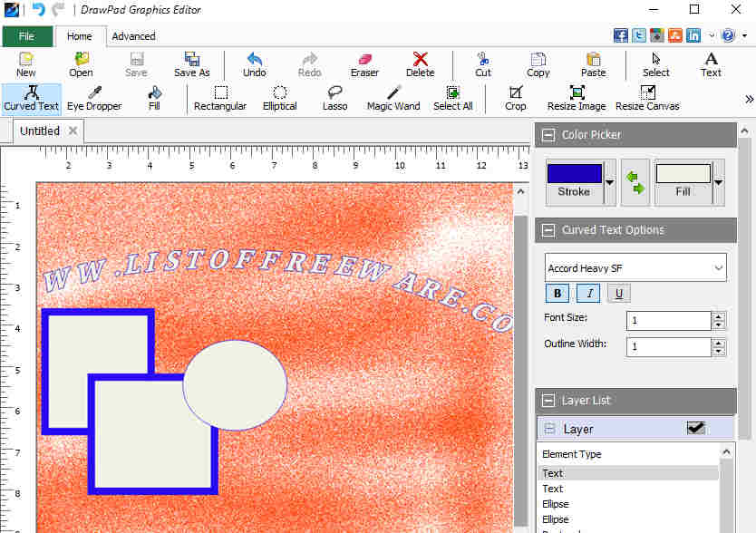756x533 pixels.
Task: Open the Resize Canvas tool
Action: click(647, 99)
